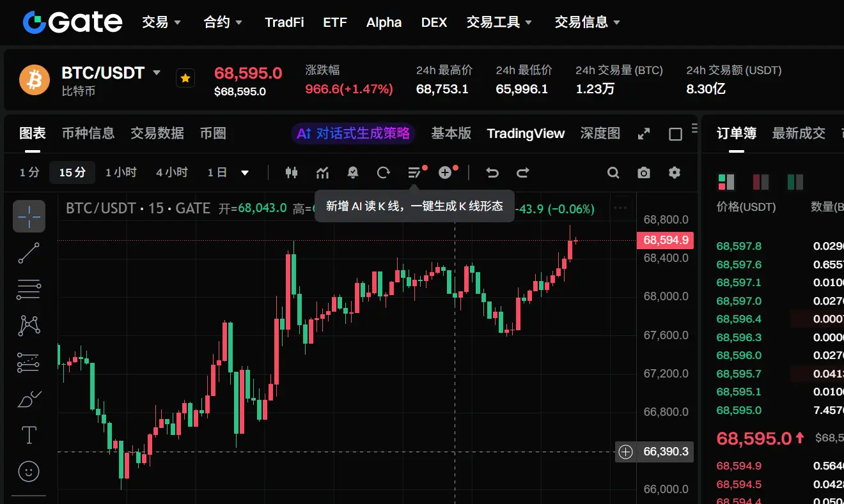Open the emoji sticker tool
The image size is (844, 504).
click(29, 472)
